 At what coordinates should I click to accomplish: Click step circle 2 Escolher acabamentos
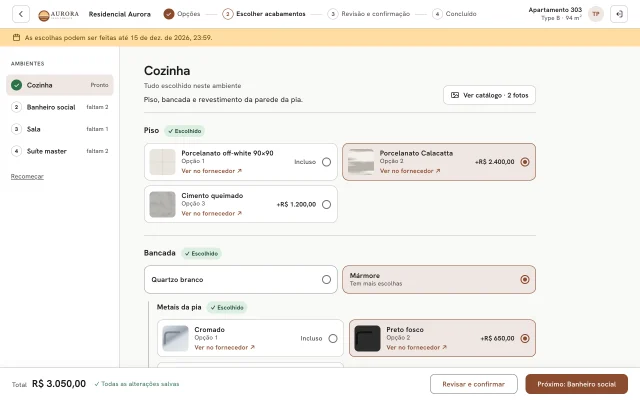228,14
